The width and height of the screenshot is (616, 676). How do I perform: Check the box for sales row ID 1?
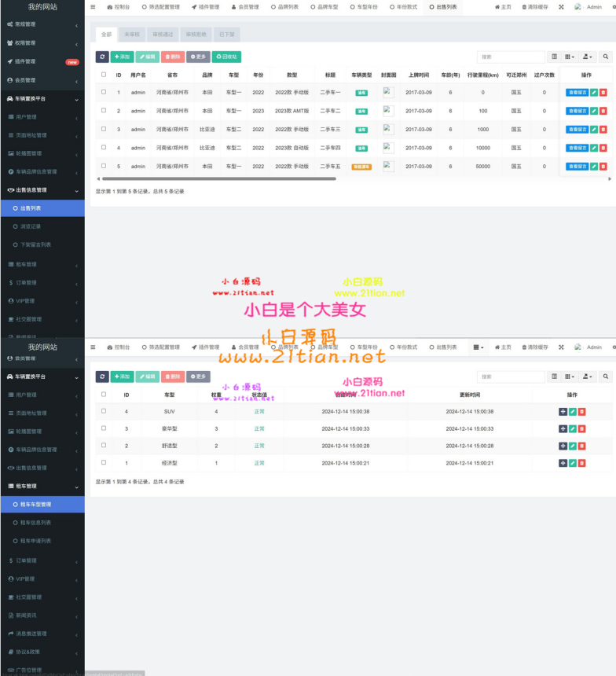104,92
